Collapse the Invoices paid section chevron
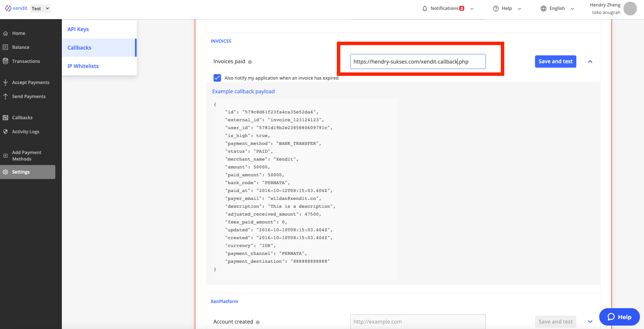This screenshot has height=329, width=644. 590,61
